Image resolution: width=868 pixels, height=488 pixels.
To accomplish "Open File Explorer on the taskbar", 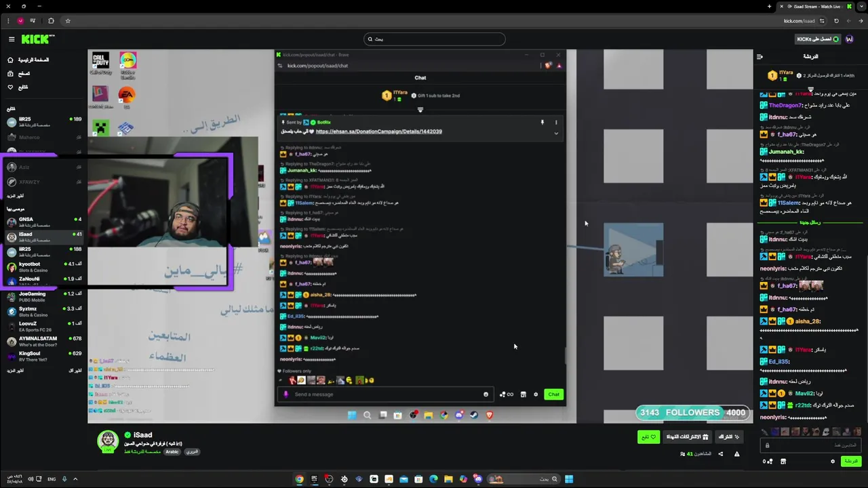I will coord(448,479).
